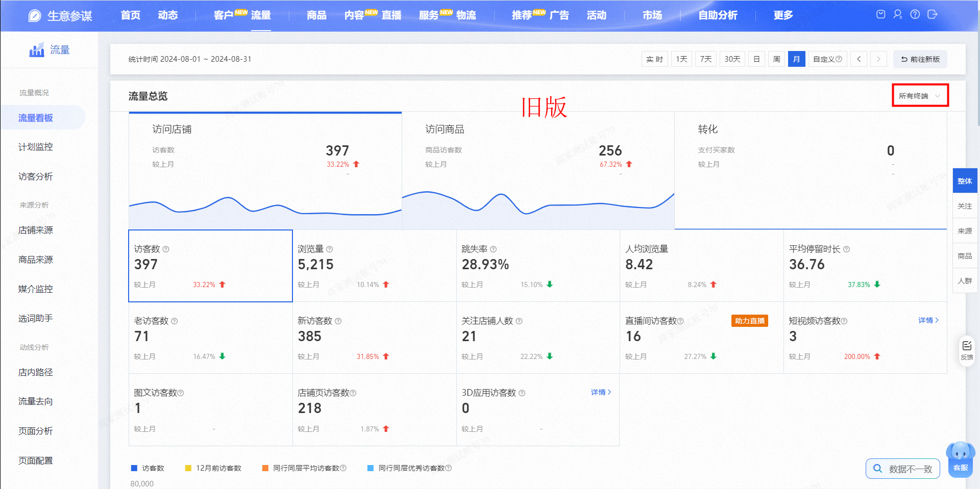
Task: Open the 自助分析 top navigation tab
Action: pos(718,15)
